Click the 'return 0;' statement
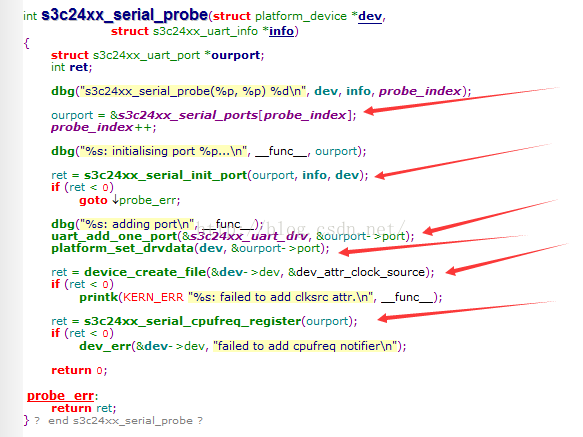583x437 pixels. click(x=79, y=370)
